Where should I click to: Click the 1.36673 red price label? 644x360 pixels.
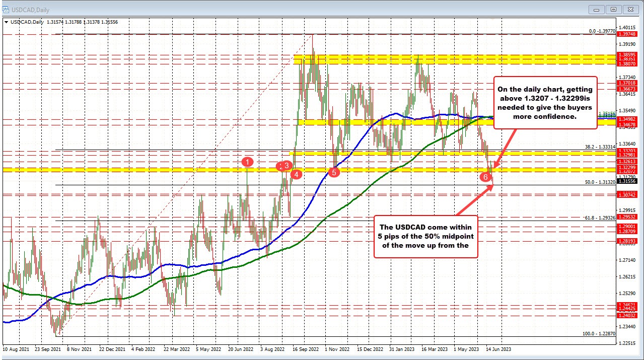click(628, 89)
